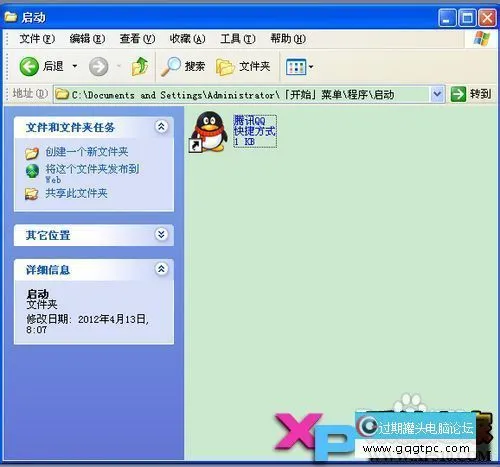Minimize the 启动 window

coord(447,18)
